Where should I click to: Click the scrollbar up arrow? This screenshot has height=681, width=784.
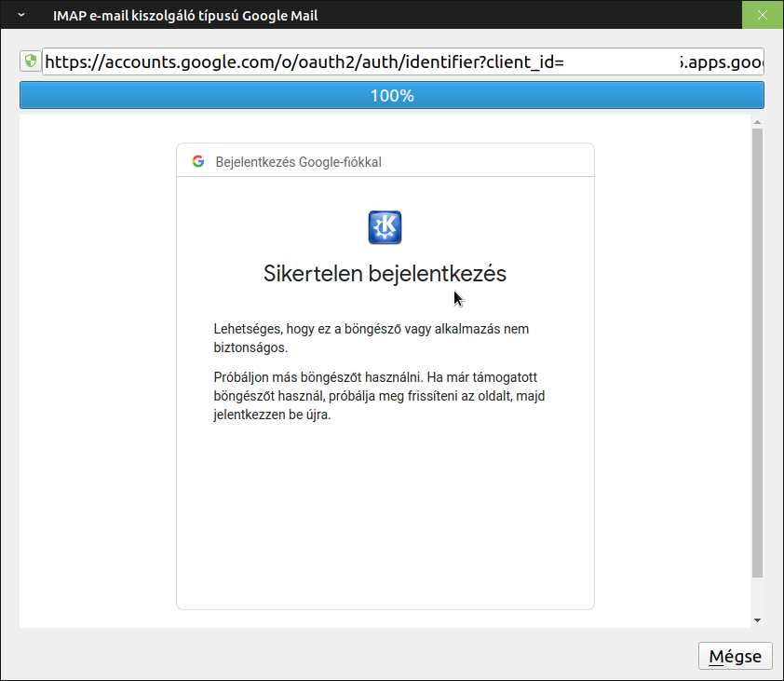(758, 122)
